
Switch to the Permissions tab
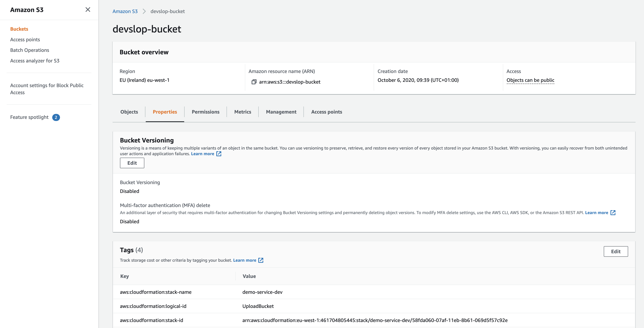click(206, 112)
